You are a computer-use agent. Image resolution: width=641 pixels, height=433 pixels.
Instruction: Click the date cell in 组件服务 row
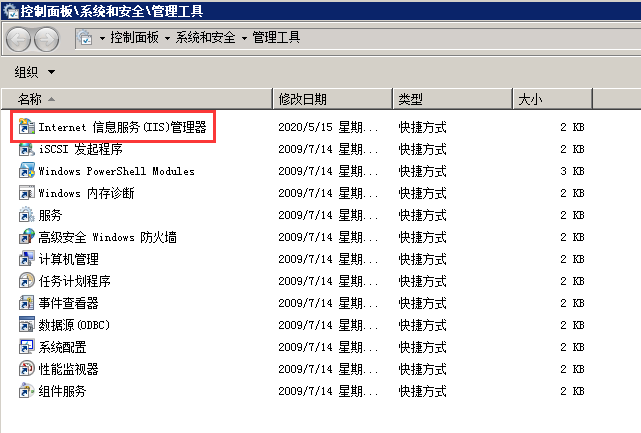pyautogui.click(x=328, y=392)
